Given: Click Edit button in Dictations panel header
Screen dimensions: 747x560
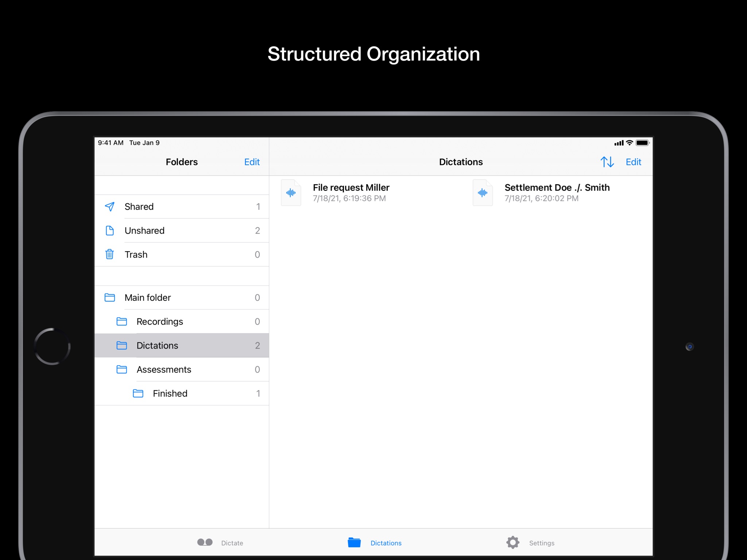Looking at the screenshot, I should point(634,162).
